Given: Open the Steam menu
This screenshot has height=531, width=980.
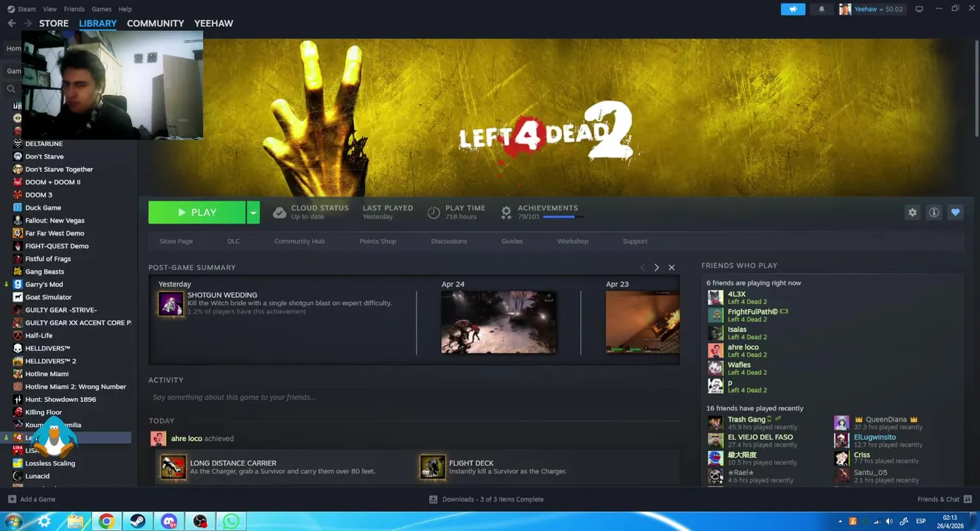Looking at the screenshot, I should tap(27, 9).
